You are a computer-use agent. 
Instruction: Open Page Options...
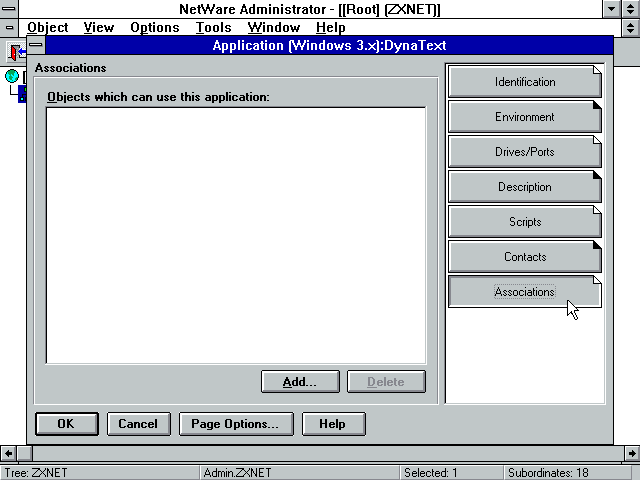pyautogui.click(x=236, y=424)
